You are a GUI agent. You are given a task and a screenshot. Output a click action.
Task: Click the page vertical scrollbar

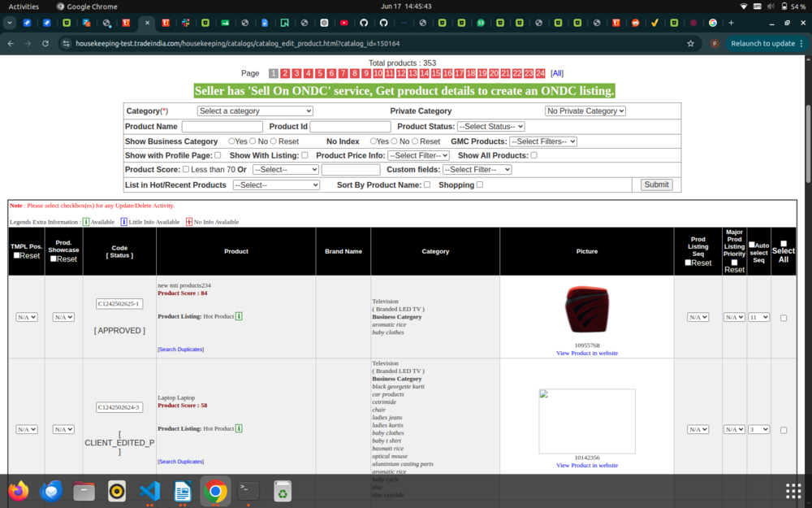click(809, 143)
